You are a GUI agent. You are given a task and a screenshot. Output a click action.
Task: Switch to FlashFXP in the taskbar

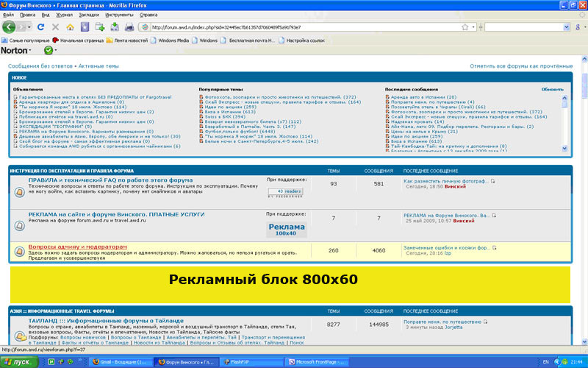point(252,362)
